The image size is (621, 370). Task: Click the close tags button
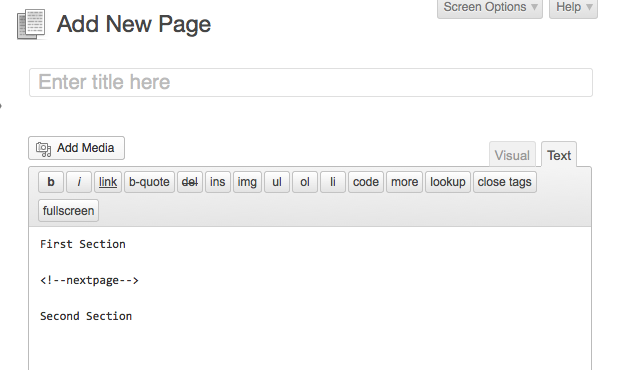pos(505,182)
